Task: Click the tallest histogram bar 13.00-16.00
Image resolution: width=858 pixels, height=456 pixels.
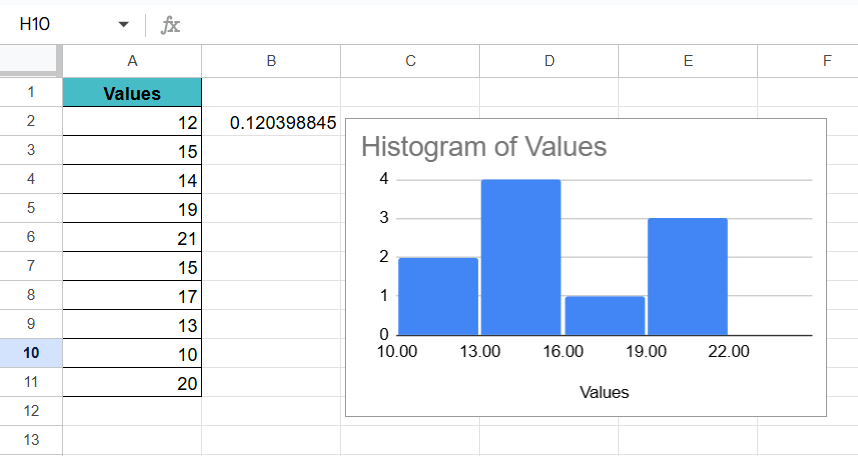Action: tap(521, 257)
